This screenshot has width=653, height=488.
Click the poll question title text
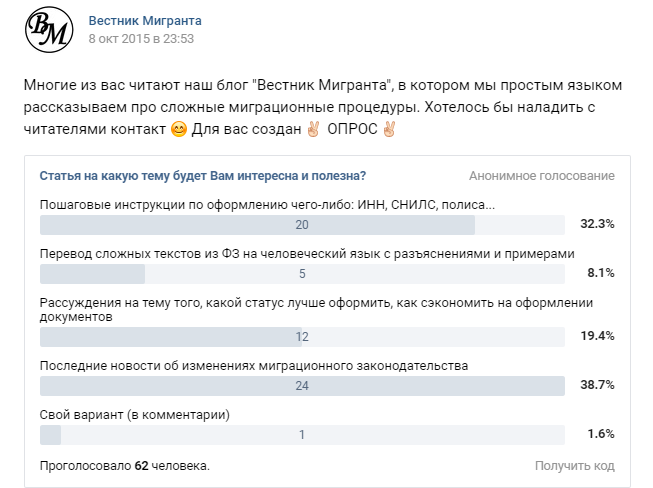[x=202, y=176]
